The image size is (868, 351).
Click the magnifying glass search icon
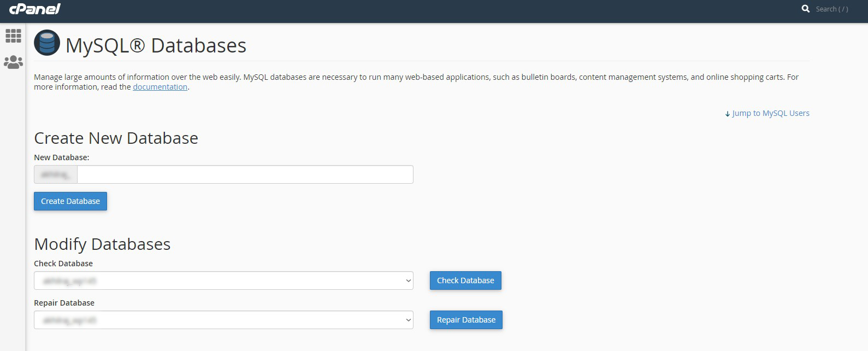point(805,9)
